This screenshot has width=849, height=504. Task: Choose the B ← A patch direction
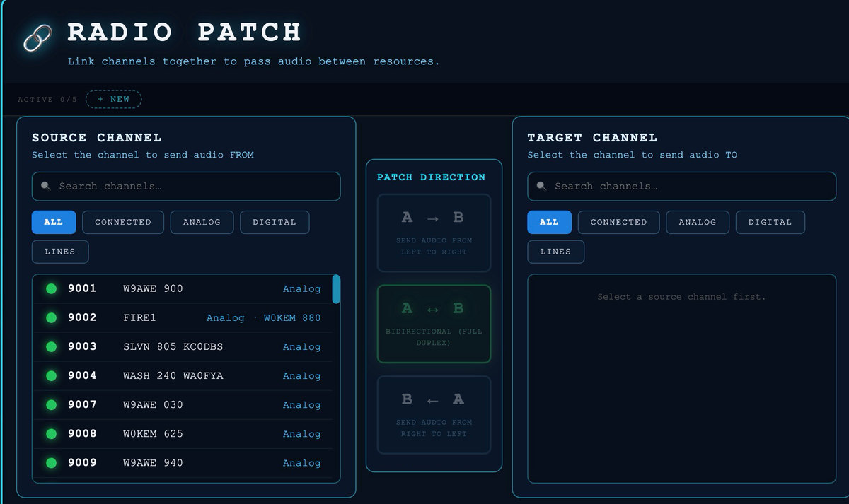[x=434, y=415]
